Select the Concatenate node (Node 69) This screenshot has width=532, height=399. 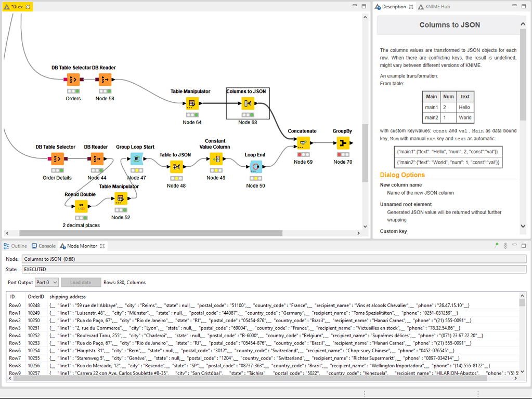point(303,143)
